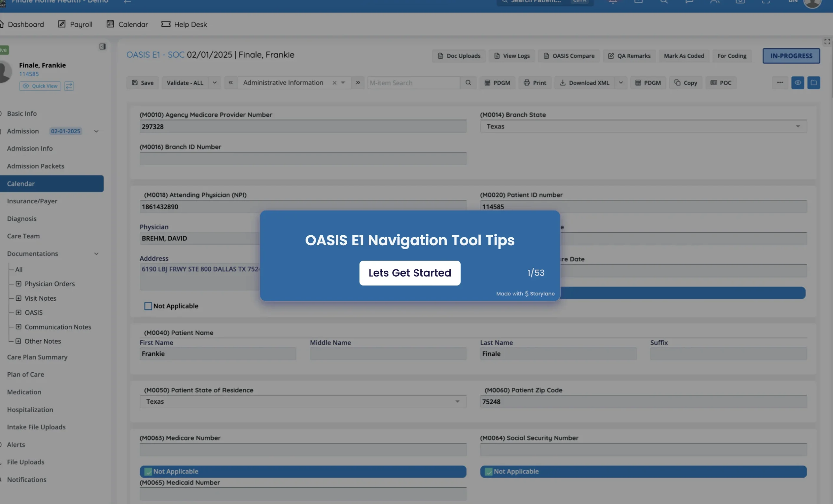Uncheck Social Security Number Not Applicable checkbox
The image size is (833, 504).
488,471
